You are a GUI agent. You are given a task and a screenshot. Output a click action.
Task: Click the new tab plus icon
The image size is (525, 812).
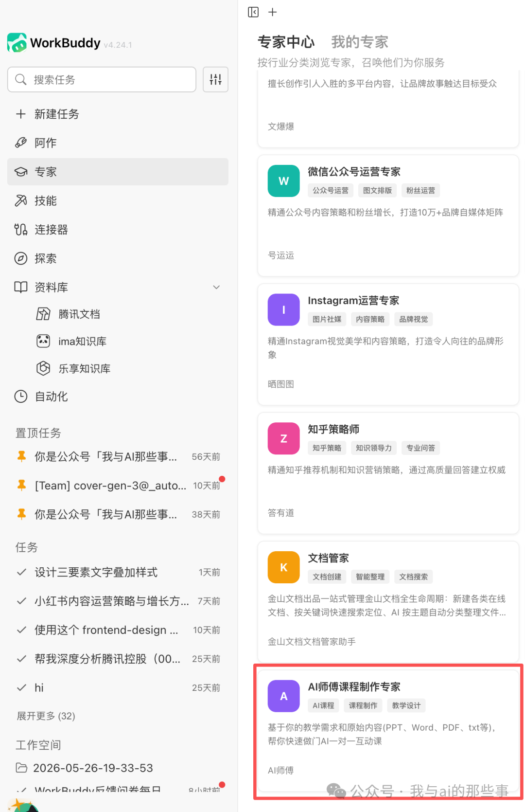point(273,12)
